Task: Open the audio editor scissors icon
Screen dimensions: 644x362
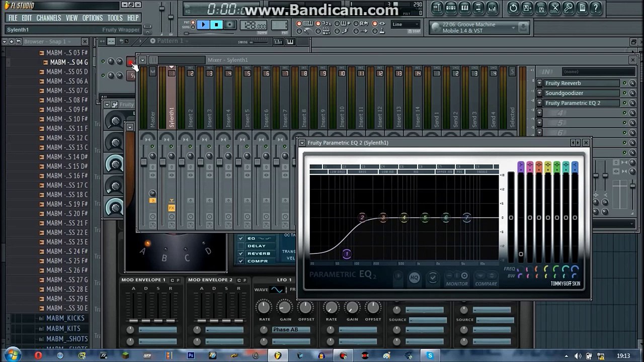Action: click(x=554, y=8)
